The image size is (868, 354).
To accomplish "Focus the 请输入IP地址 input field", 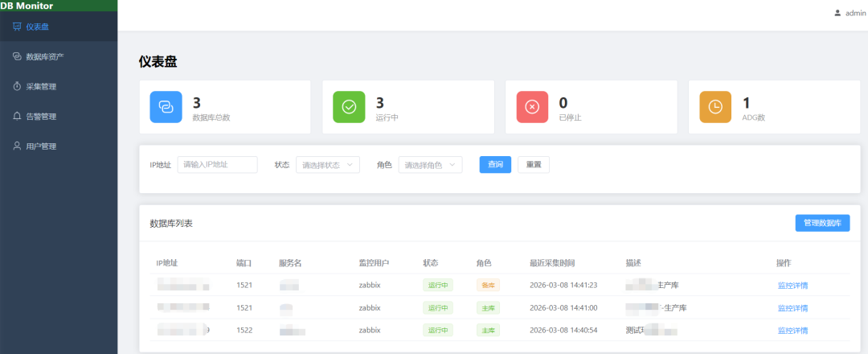I will 217,165.
